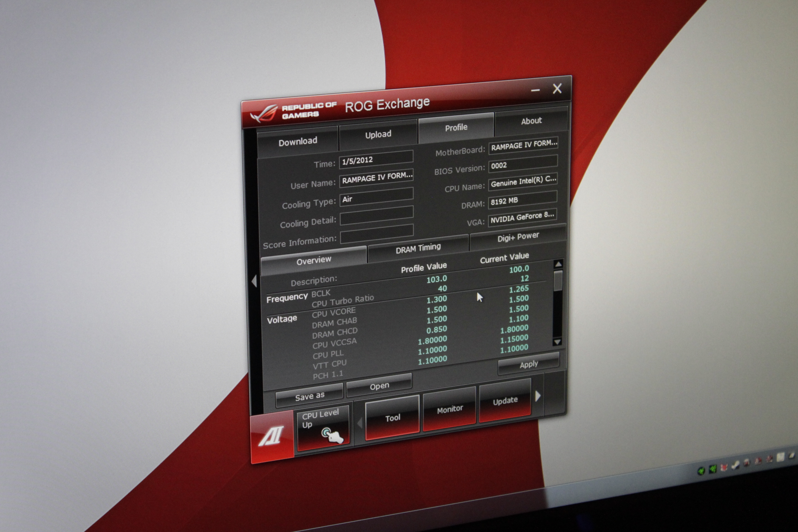The image size is (798, 532).
Task: Click CPU VCCSA profile value 0.850
Action: 436,329
